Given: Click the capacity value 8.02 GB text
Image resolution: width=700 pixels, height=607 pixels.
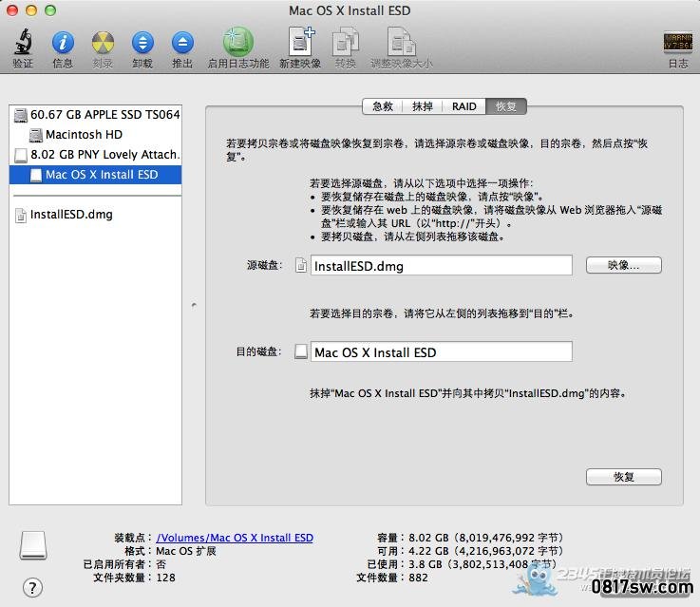Looking at the screenshot, I should [x=485, y=538].
